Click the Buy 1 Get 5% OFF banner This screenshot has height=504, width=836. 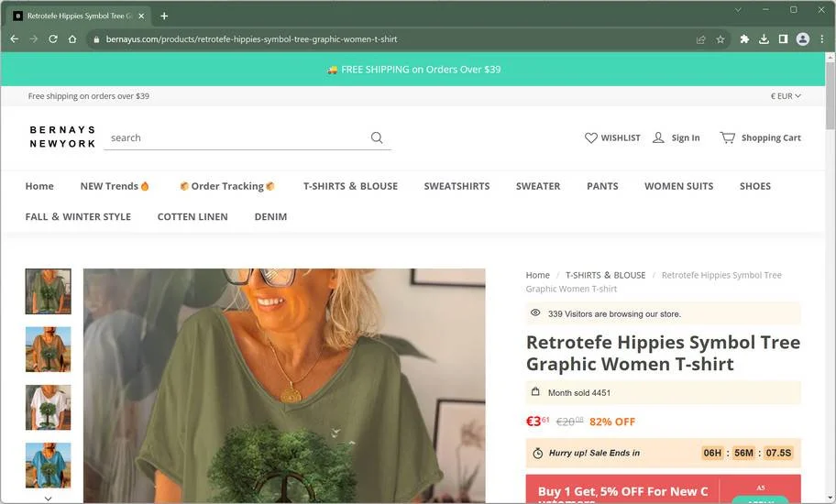click(x=664, y=489)
